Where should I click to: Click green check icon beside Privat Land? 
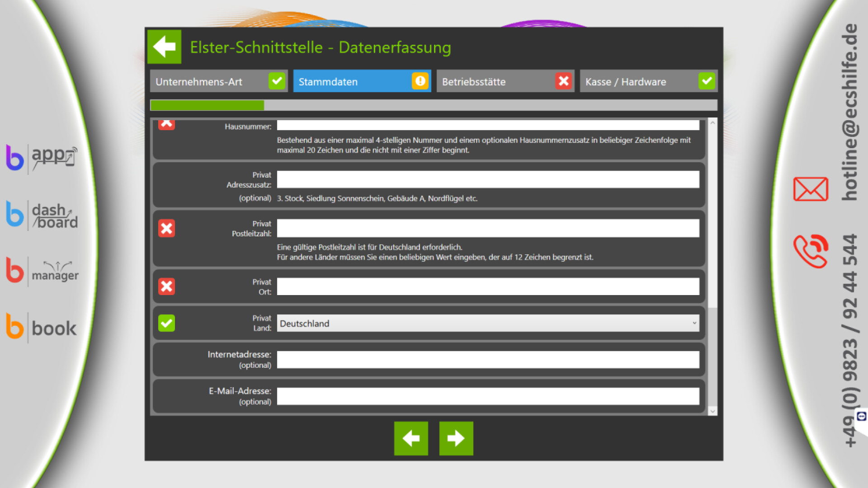point(166,323)
